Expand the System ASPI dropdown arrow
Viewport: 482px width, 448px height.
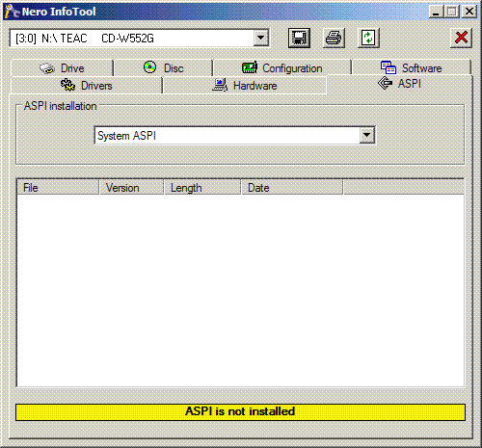(x=366, y=135)
